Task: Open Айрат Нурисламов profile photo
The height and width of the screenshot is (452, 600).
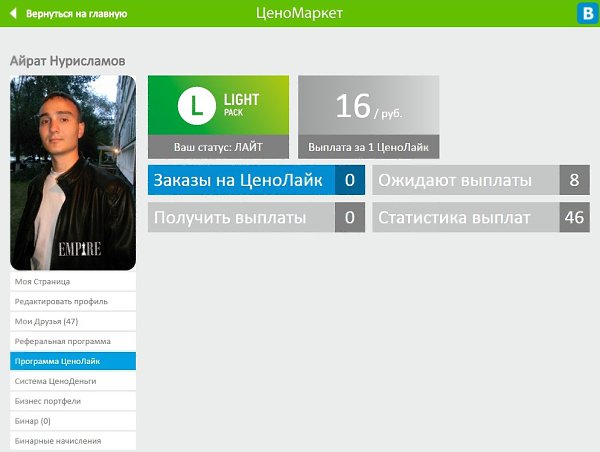Action: click(73, 173)
